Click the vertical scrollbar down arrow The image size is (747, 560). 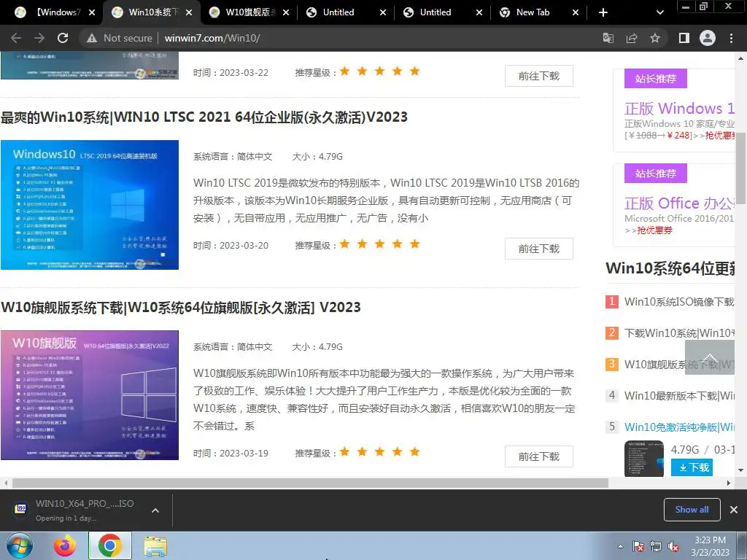click(741, 470)
